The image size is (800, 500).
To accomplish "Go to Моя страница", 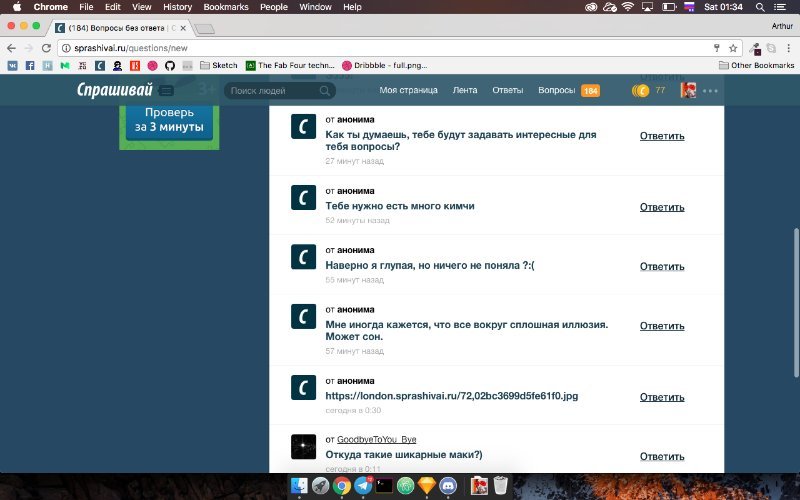I will click(408, 90).
